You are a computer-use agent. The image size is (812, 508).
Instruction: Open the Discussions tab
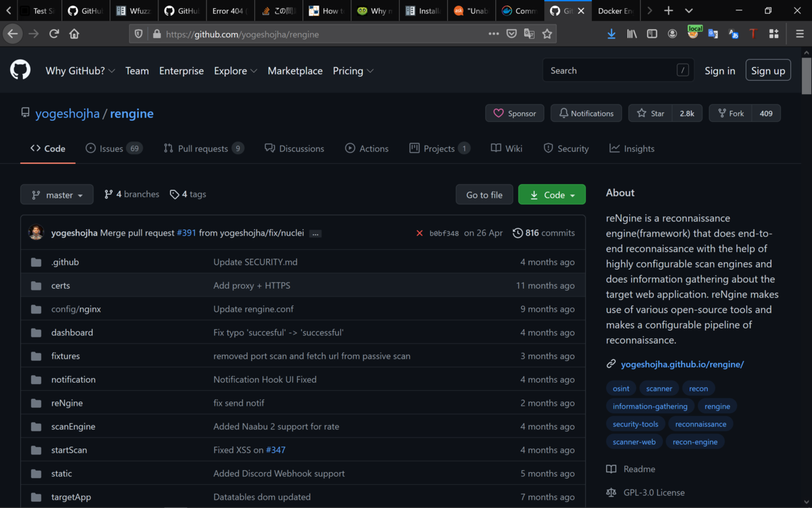[294, 148]
